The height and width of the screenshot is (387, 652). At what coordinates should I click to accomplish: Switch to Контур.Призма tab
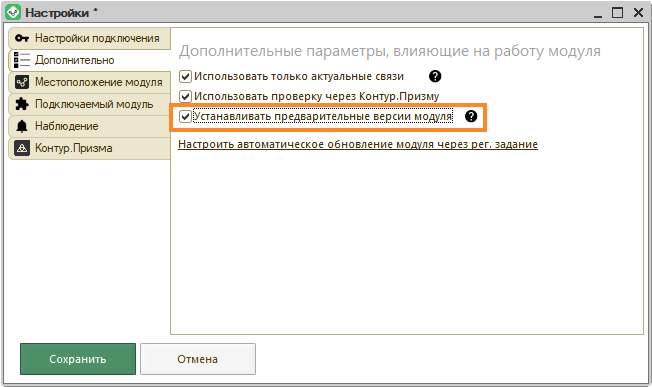point(89,148)
